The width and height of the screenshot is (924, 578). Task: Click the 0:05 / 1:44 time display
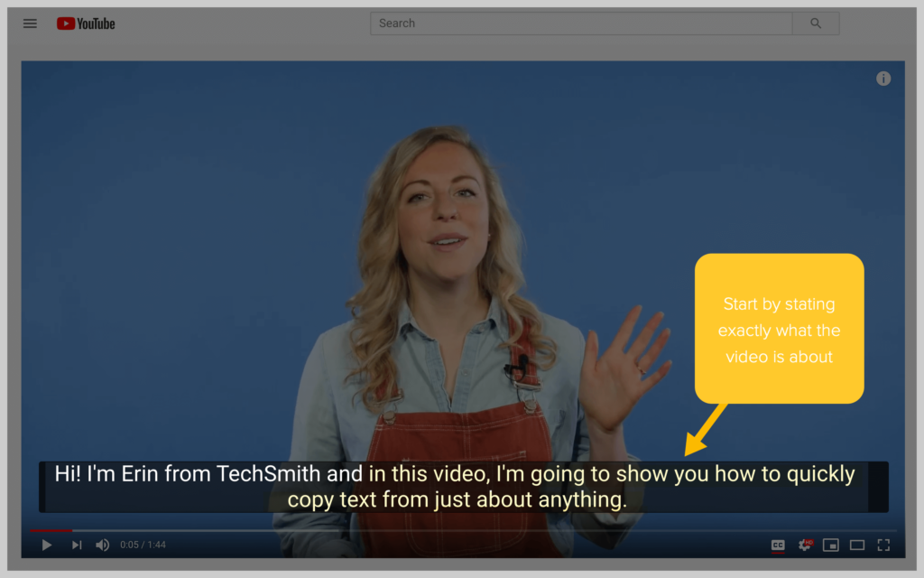pyautogui.click(x=143, y=545)
